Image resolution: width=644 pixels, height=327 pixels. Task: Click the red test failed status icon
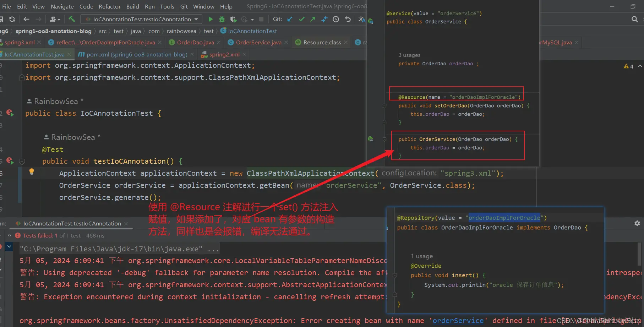click(x=18, y=235)
